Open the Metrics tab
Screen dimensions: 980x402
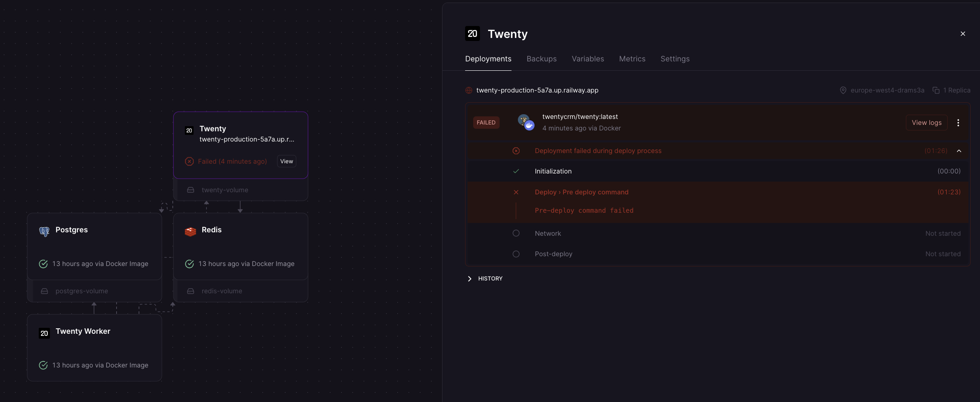632,59
